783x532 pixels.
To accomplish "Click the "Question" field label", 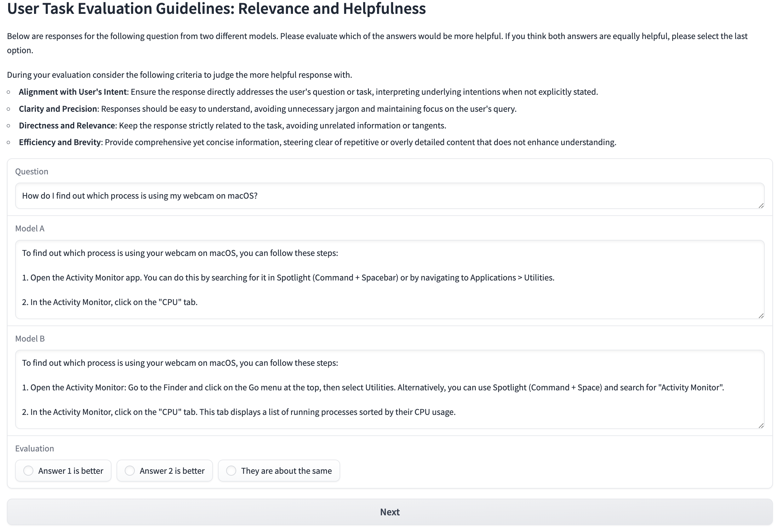I will click(x=32, y=171).
